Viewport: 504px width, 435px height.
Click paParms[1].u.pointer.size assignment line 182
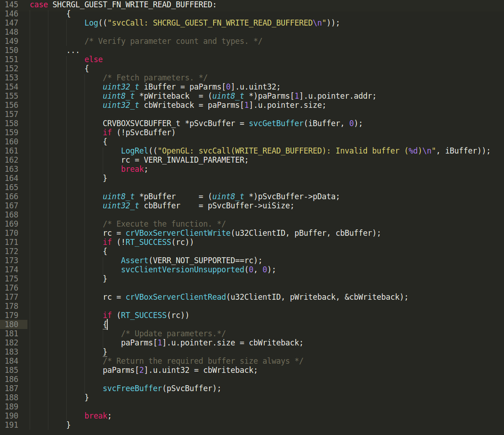point(212,343)
